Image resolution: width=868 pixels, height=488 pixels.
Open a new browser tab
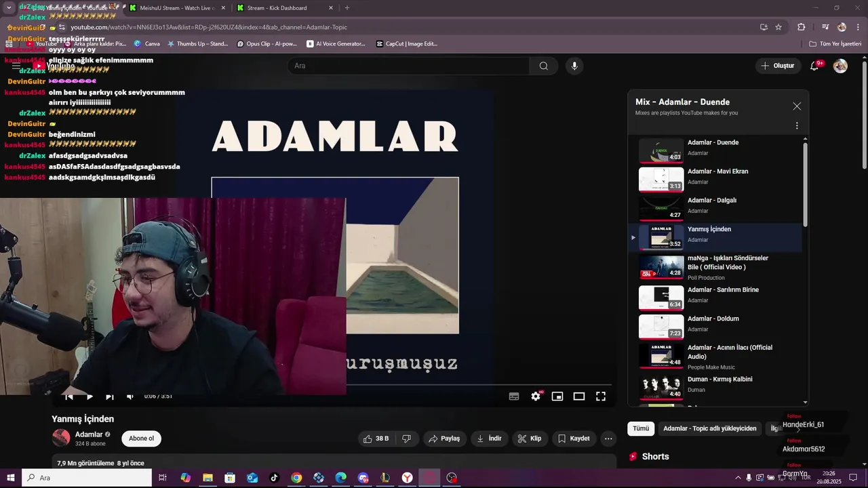(347, 8)
